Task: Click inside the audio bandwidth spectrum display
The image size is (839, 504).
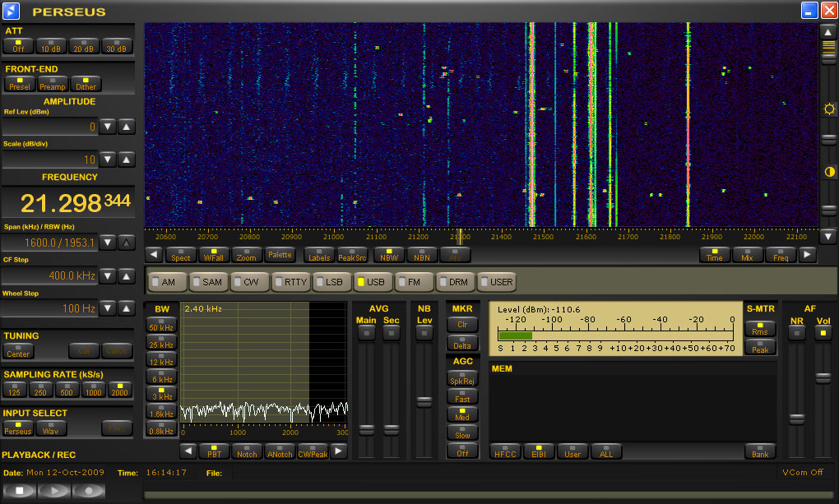Action: [264, 363]
